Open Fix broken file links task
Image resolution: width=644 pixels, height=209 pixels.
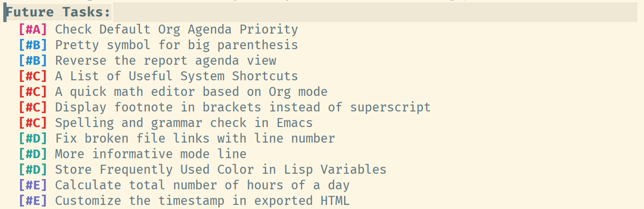point(195,139)
